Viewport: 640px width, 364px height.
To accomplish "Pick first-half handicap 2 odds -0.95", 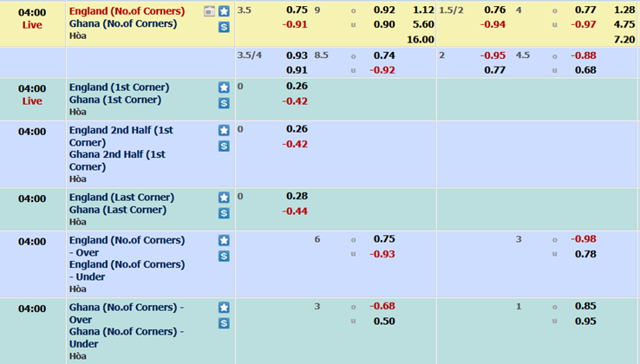I will 493,55.
